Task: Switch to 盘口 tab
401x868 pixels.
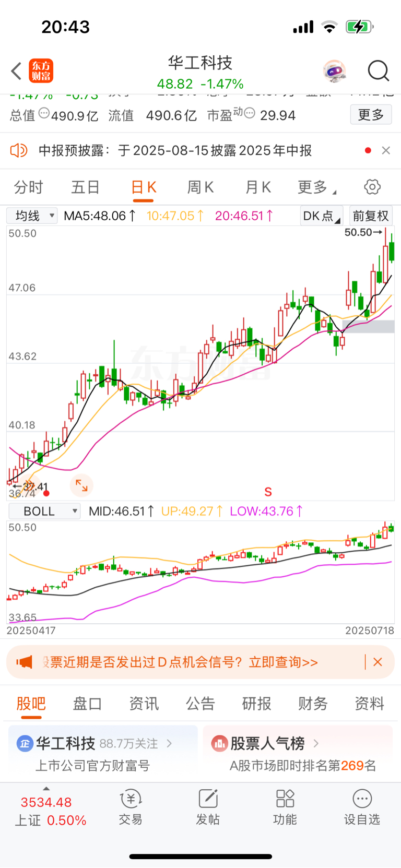Action: [x=87, y=704]
